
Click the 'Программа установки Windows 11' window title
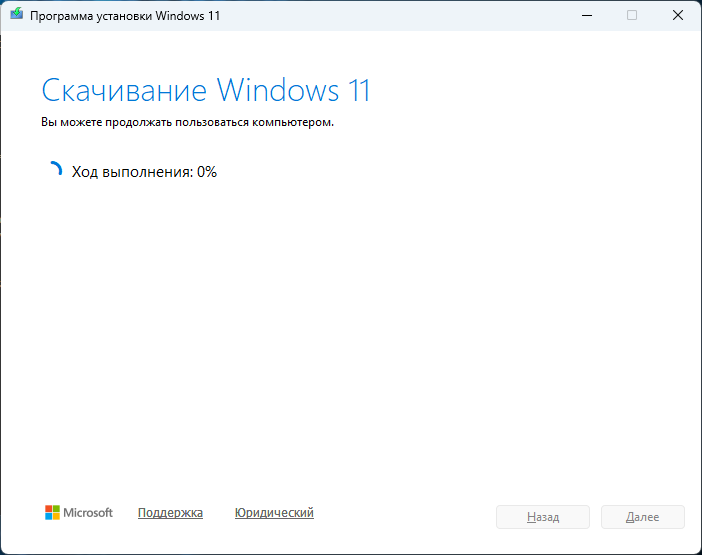pyautogui.click(x=125, y=16)
